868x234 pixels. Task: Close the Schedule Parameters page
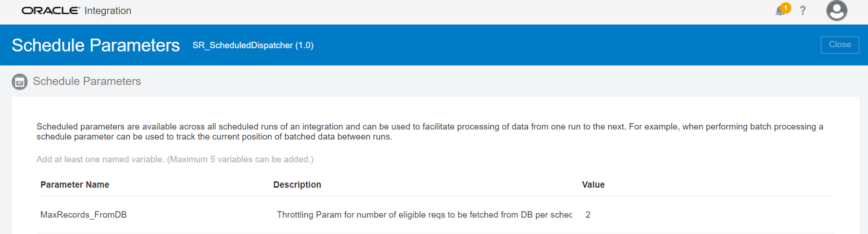click(839, 45)
